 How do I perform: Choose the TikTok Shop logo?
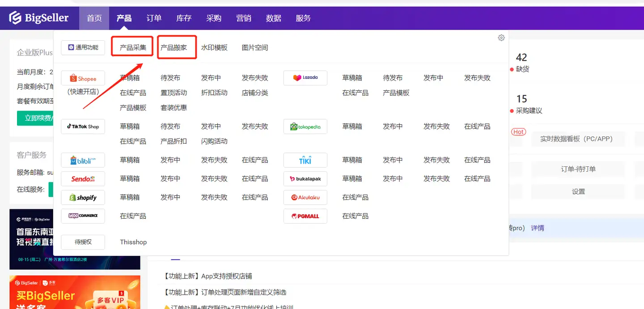click(x=83, y=127)
